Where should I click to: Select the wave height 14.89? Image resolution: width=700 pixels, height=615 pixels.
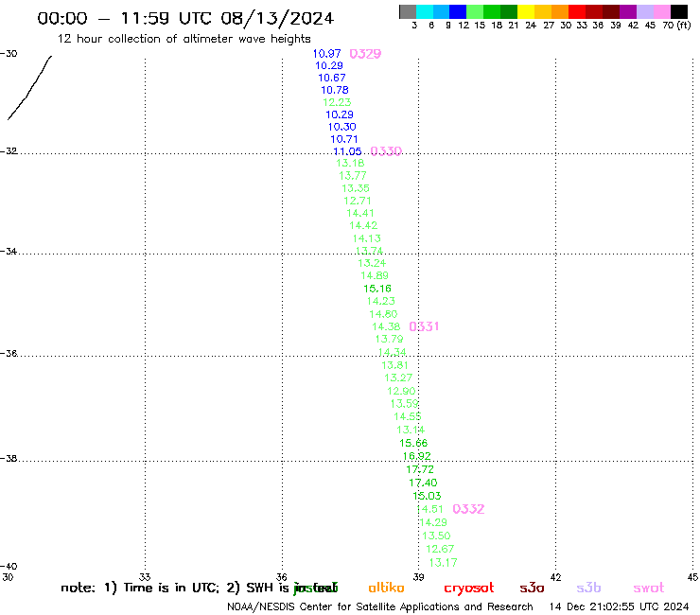pyautogui.click(x=375, y=275)
